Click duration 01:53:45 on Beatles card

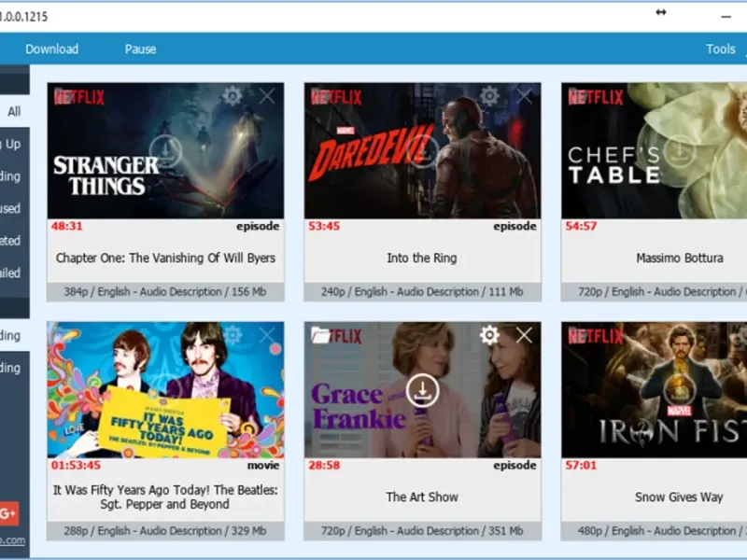point(76,465)
